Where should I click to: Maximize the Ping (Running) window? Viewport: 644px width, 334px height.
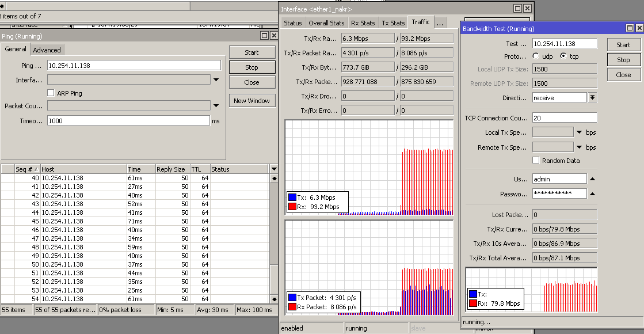pyautogui.click(x=264, y=36)
